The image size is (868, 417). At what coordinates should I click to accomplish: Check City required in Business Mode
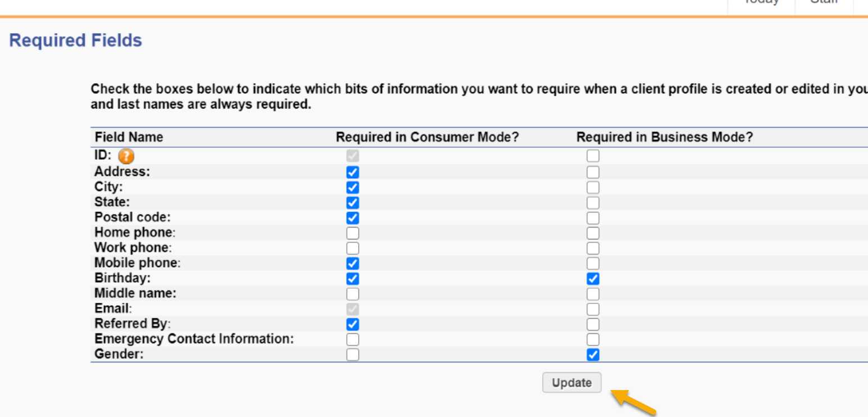593,187
